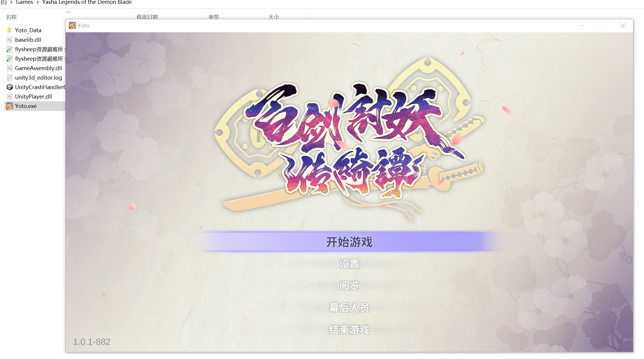
Task: Click the UnityPlayer.dll file icon
Action: click(x=9, y=96)
